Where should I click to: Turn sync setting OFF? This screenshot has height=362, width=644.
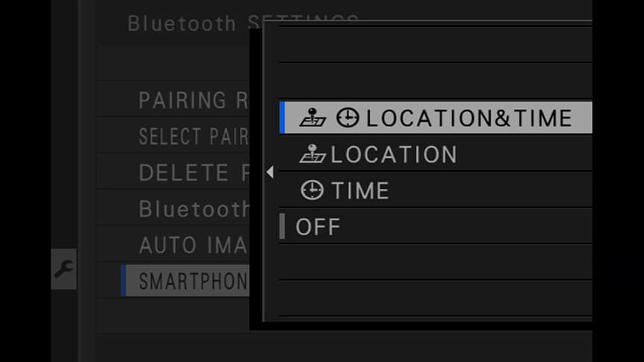[436, 227]
